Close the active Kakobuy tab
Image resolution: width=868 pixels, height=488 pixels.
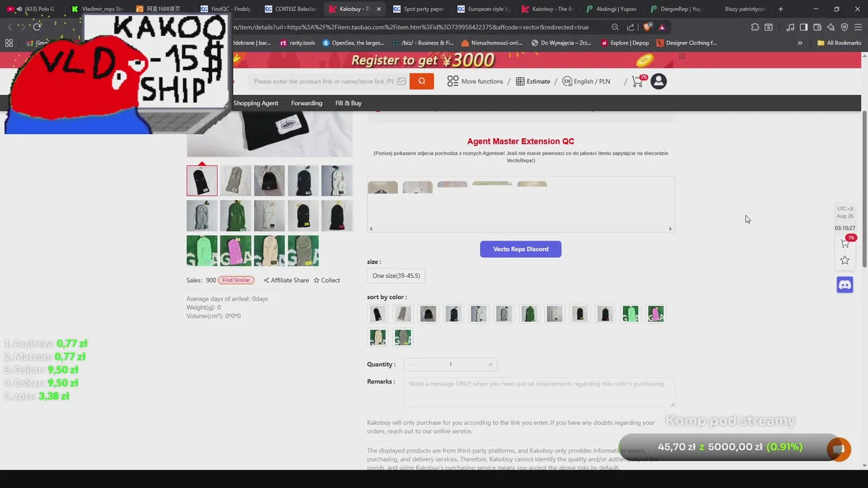[378, 9]
